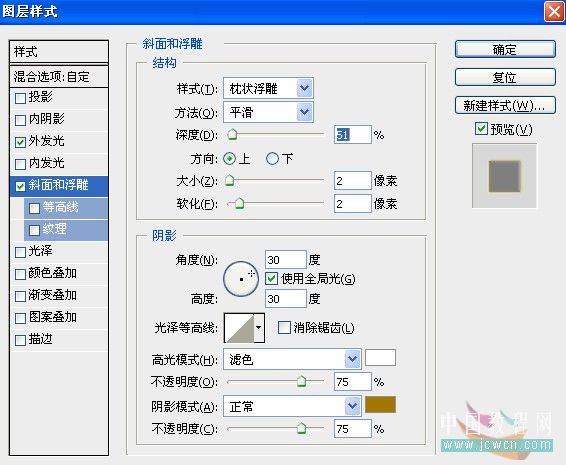Close the 图层样式 dialog
Viewport: 566px width, 465px height.
pos(554,12)
